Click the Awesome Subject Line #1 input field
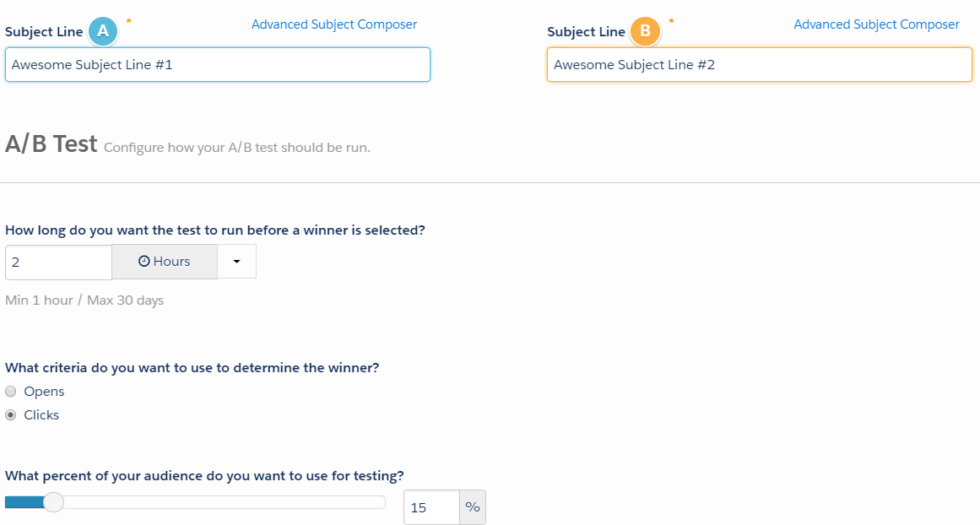Viewport: 980px width, 525px height. pos(217,64)
